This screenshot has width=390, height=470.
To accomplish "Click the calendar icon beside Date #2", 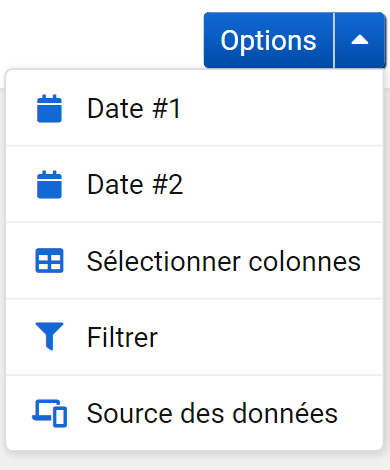I will click(x=49, y=184).
